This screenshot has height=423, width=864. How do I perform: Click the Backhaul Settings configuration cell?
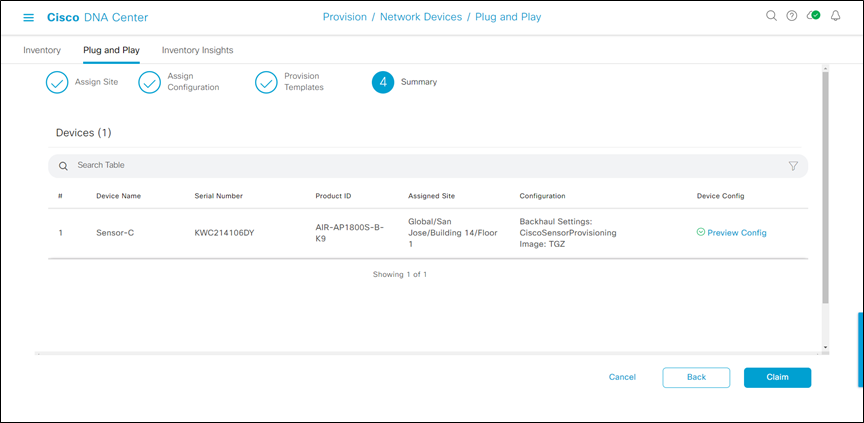(568, 232)
